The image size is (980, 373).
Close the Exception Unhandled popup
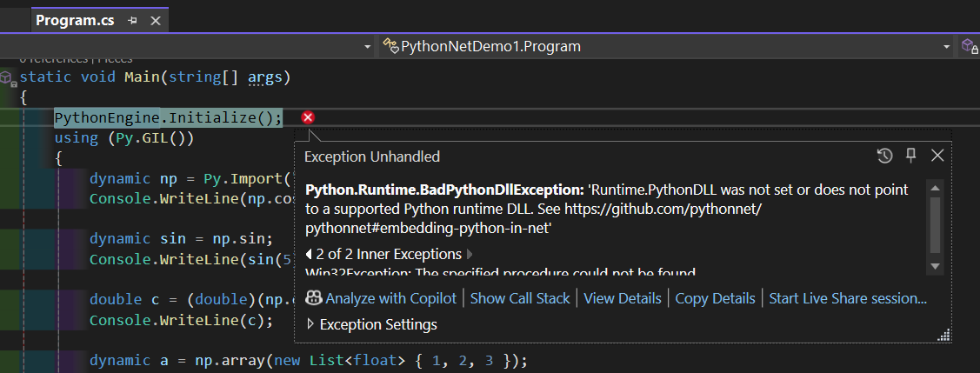coord(937,156)
